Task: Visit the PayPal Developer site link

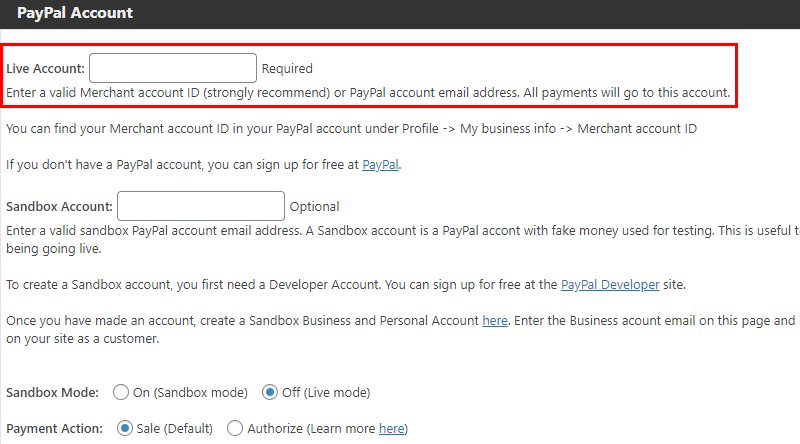Action: (610, 285)
